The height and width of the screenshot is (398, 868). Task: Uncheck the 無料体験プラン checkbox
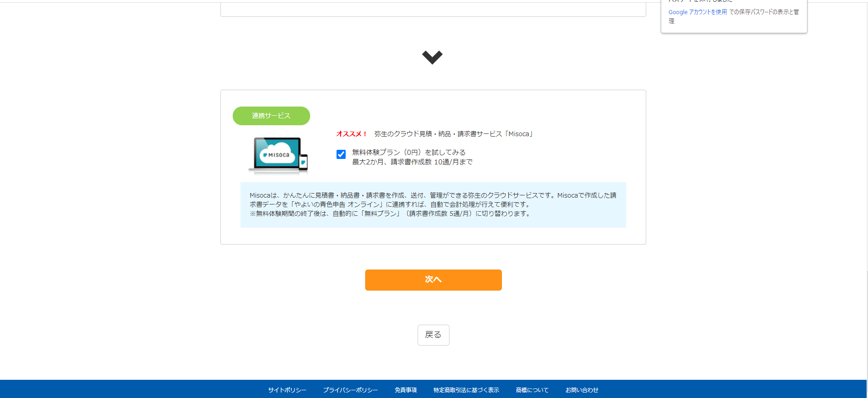coord(341,154)
